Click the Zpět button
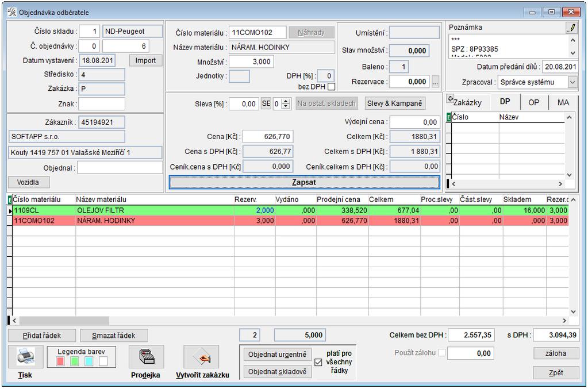Viewport: 588px width, 389px height. [556, 372]
